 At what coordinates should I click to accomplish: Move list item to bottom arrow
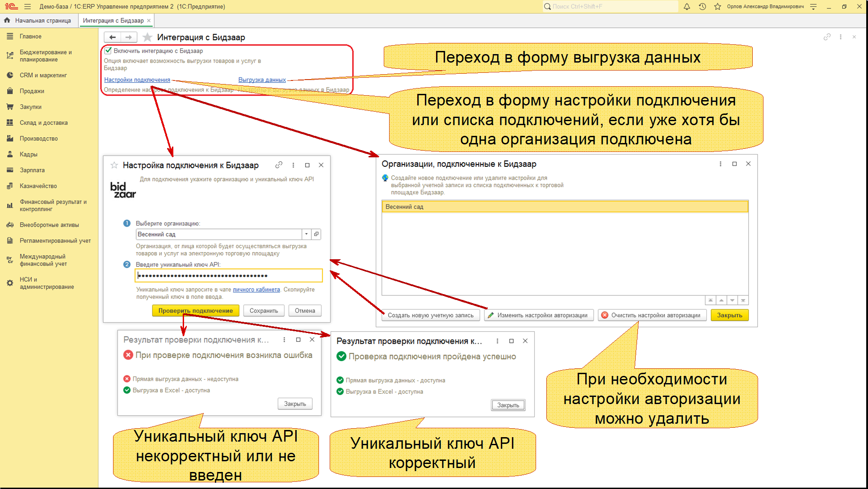tap(743, 300)
